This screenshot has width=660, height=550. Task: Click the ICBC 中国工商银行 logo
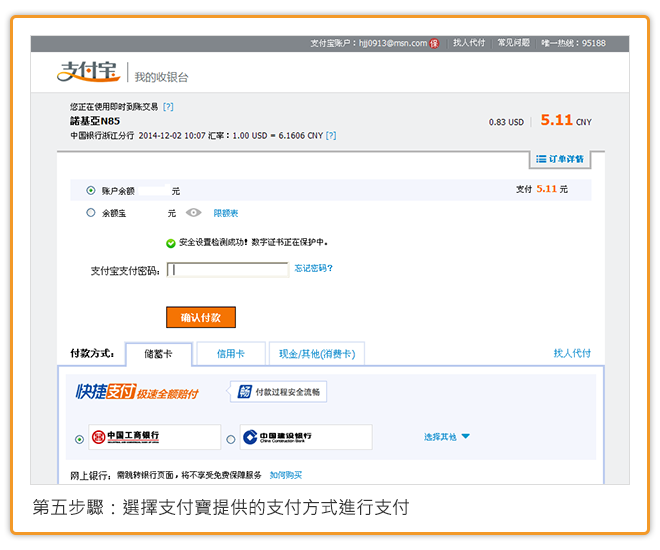click(125, 437)
